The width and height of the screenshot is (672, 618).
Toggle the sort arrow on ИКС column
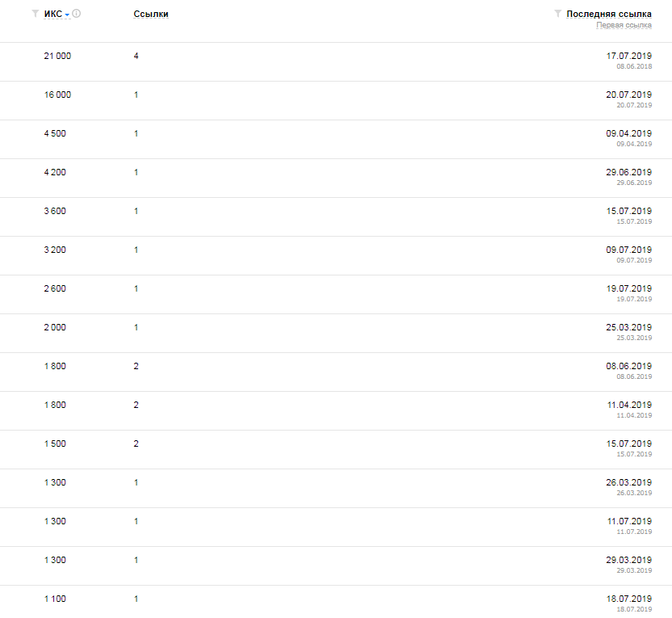67,15
